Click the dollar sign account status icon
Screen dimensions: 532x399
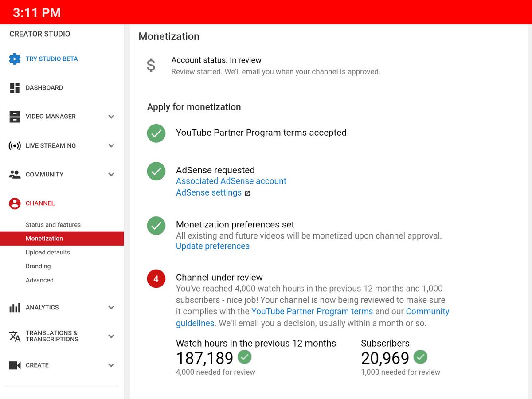[151, 65]
